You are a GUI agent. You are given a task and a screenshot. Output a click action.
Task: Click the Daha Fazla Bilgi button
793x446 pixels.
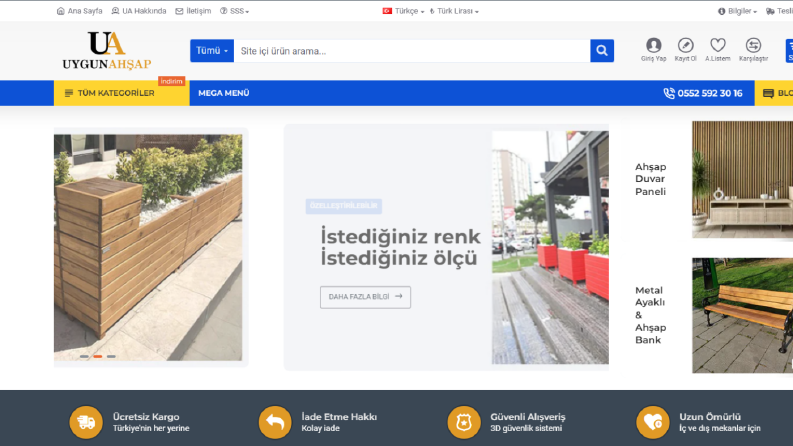[365, 297]
